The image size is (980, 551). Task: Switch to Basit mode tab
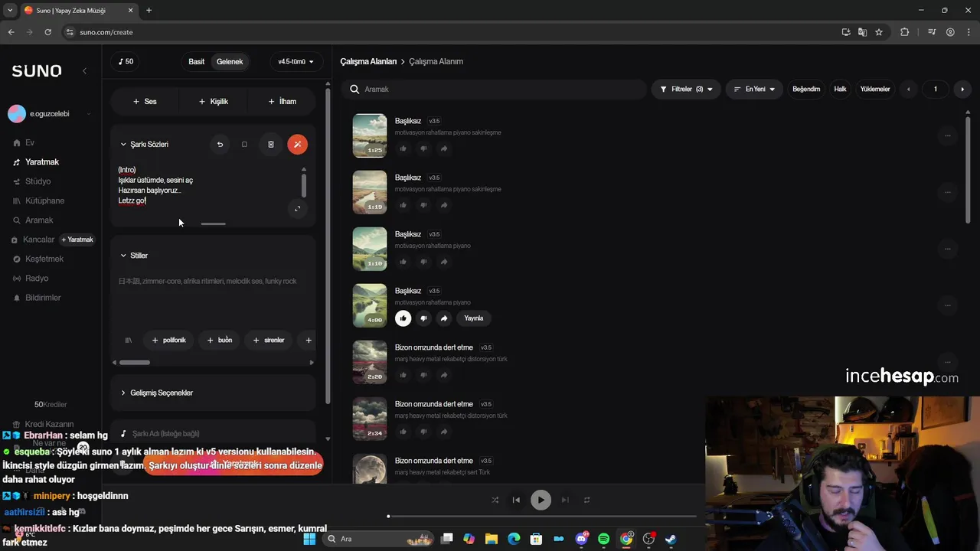(x=197, y=61)
